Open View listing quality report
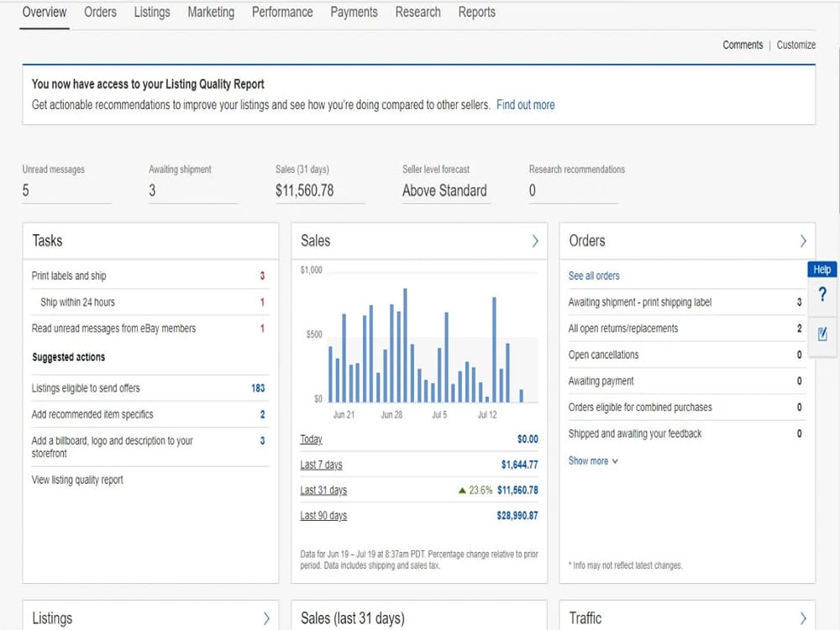The width and height of the screenshot is (840, 630). pyautogui.click(x=77, y=480)
